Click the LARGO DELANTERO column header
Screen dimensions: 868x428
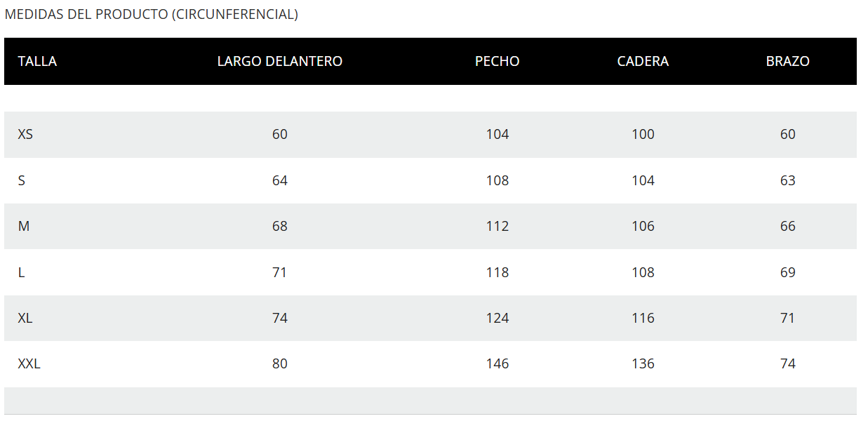point(279,61)
